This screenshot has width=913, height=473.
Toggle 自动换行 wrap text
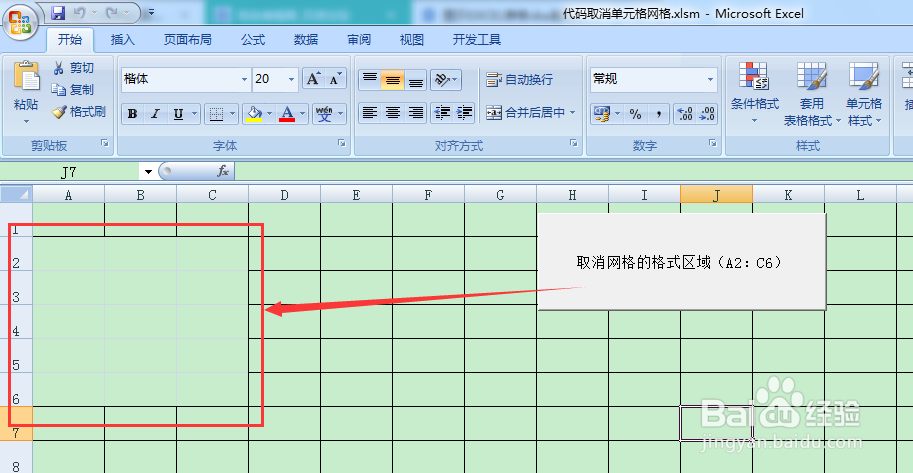[x=519, y=79]
